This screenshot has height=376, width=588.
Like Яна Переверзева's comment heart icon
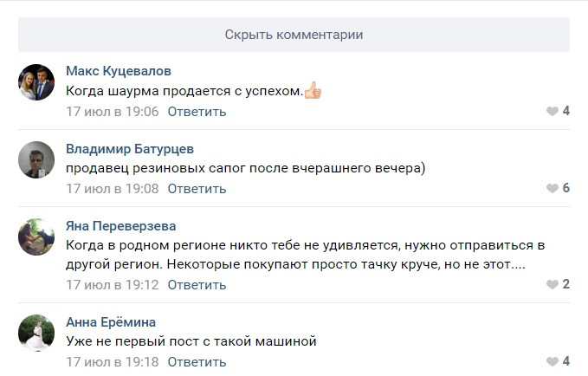tap(552, 284)
